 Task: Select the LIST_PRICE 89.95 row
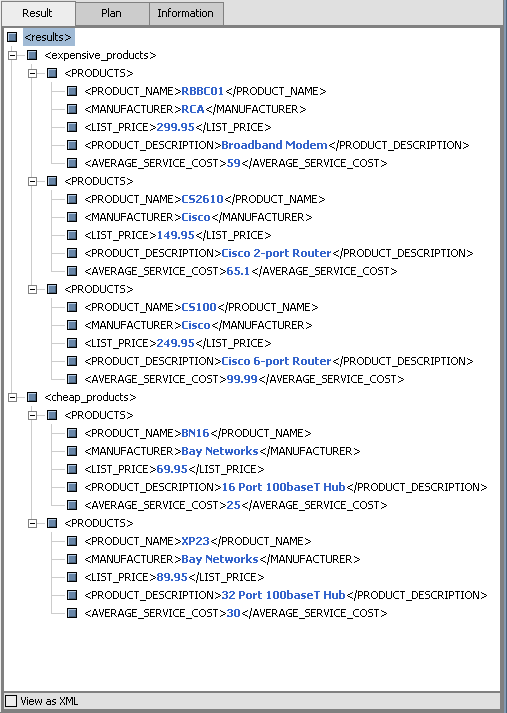pyautogui.click(x=174, y=577)
